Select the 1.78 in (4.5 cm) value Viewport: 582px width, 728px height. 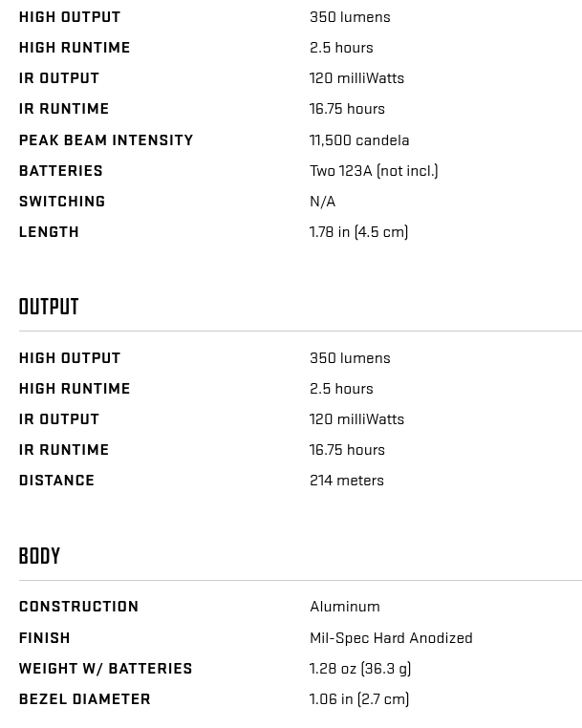click(x=359, y=232)
